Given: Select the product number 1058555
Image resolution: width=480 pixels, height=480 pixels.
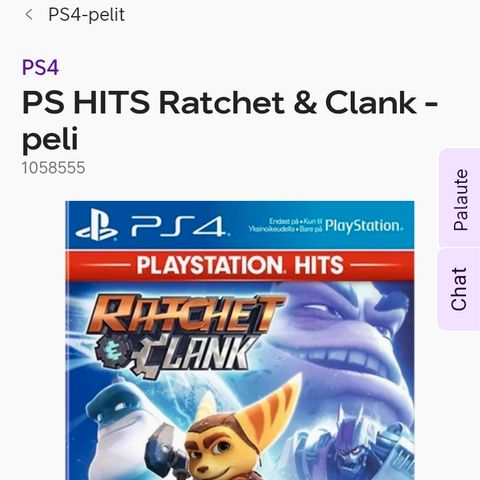Looking at the screenshot, I should [x=53, y=168].
